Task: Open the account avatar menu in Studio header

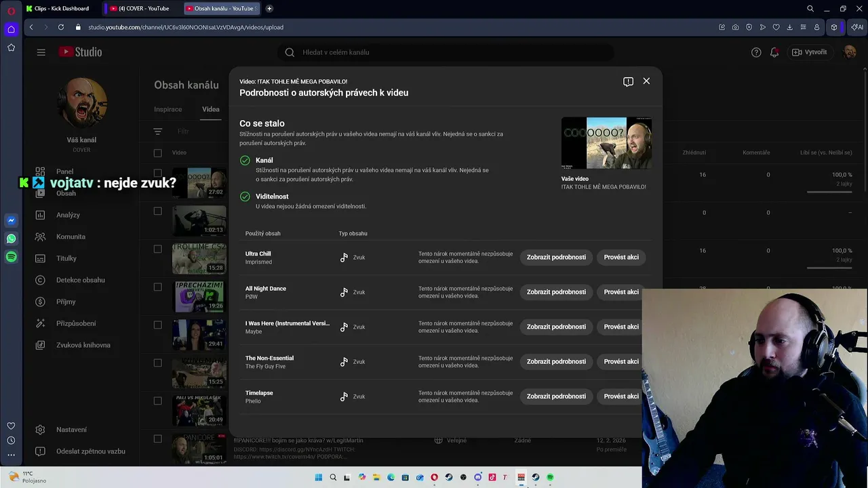Action: coord(849,52)
